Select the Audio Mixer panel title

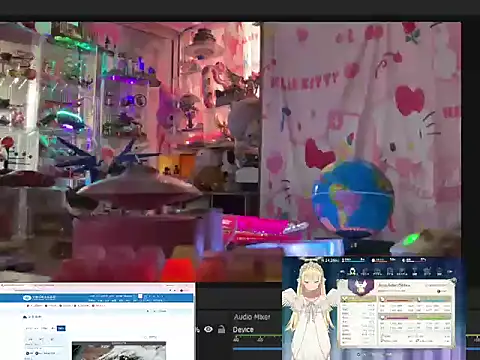tap(252, 317)
